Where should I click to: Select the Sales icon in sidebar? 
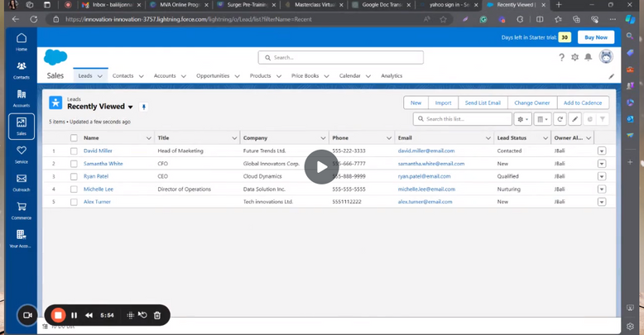pyautogui.click(x=22, y=126)
